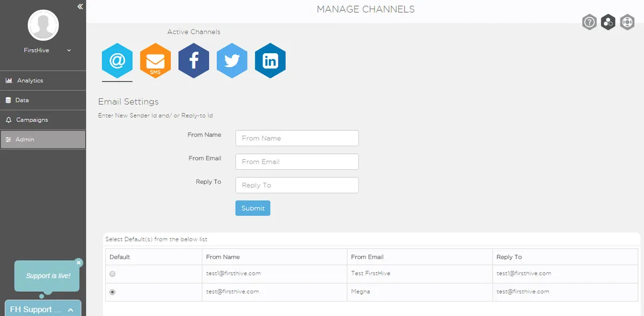Collapse the sidebar with the double chevron
Image resolution: width=644 pixels, height=316 pixels.
point(80,6)
